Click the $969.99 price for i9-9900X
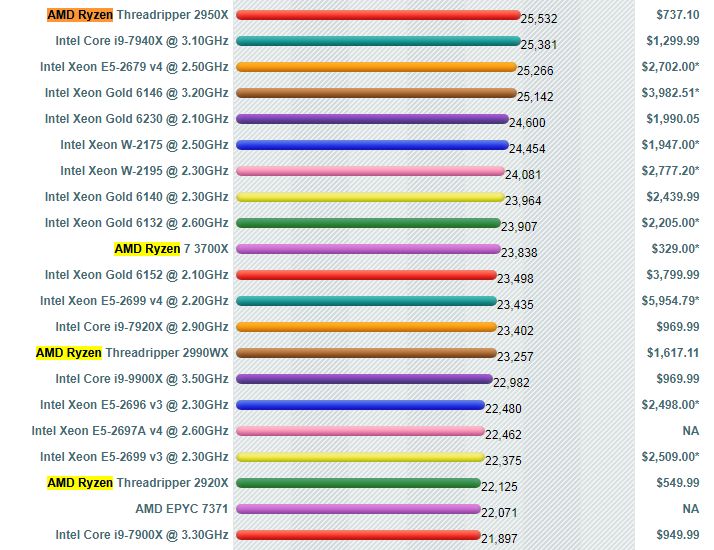 (678, 379)
